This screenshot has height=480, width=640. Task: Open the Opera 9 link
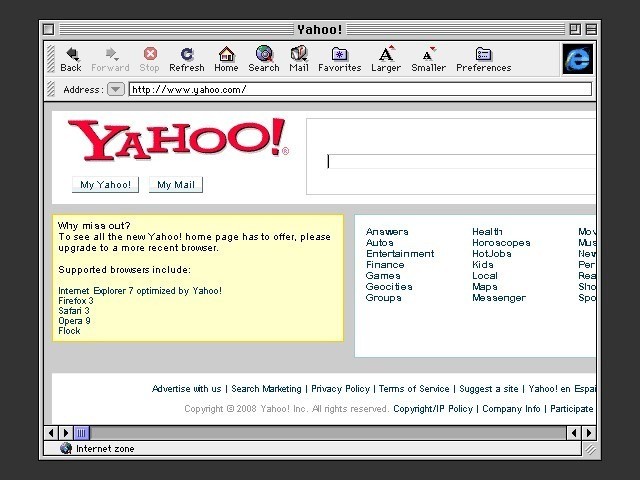pos(74,321)
